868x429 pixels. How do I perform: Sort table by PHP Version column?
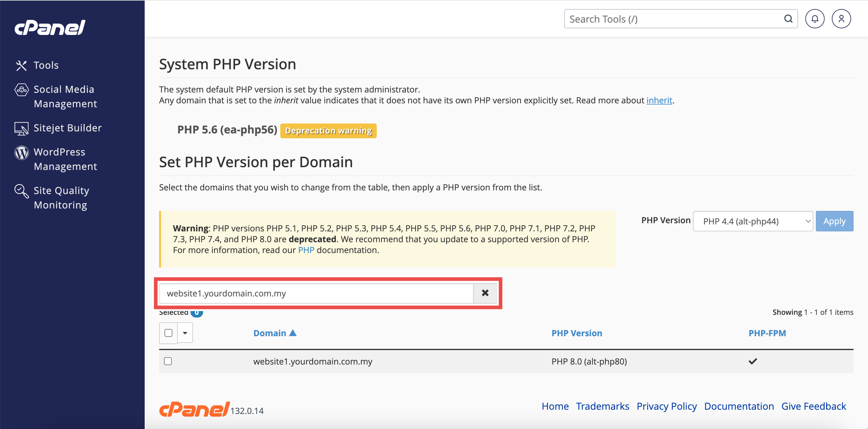coord(577,333)
